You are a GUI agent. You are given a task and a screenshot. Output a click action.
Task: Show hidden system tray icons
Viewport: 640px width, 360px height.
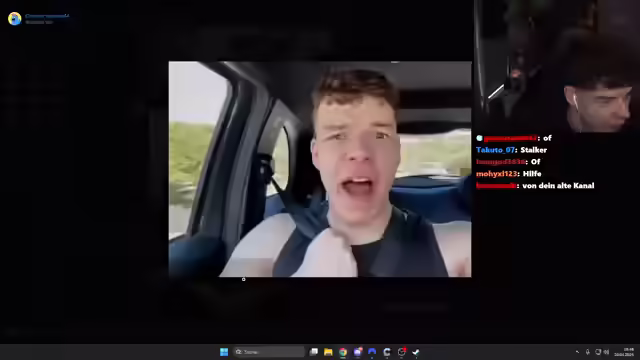(x=577, y=352)
